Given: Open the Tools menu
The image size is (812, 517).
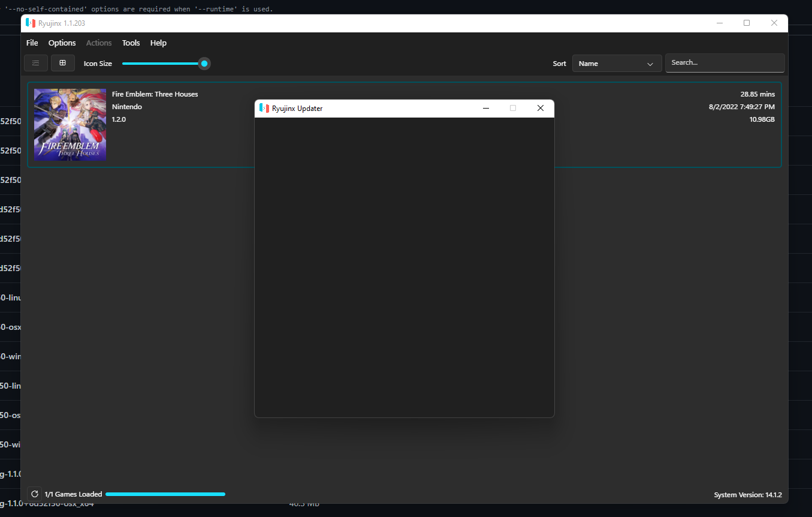Looking at the screenshot, I should coord(131,43).
